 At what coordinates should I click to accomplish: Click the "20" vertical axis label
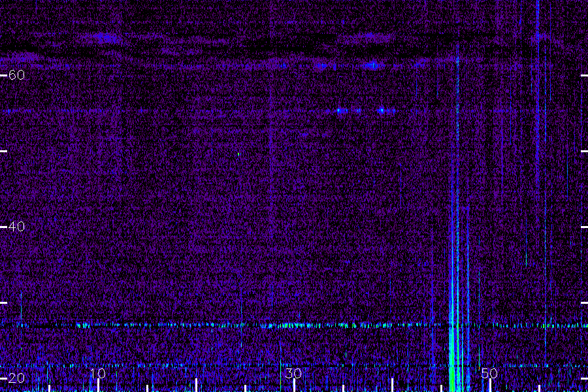16,378
